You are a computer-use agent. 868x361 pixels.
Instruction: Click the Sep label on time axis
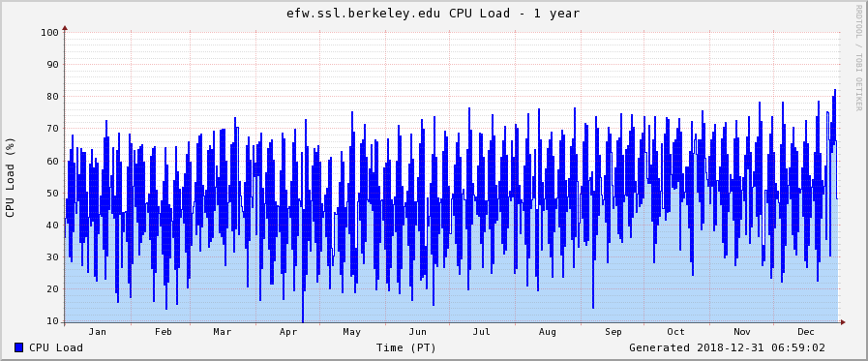click(x=614, y=332)
